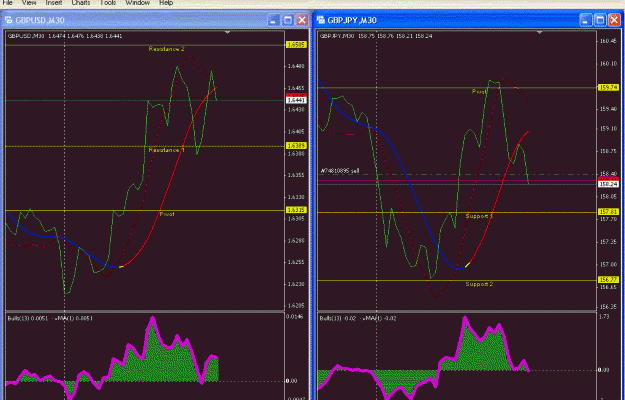Click the GBPJPY window system icon
Screen dimensions: 625x400
click(320, 20)
